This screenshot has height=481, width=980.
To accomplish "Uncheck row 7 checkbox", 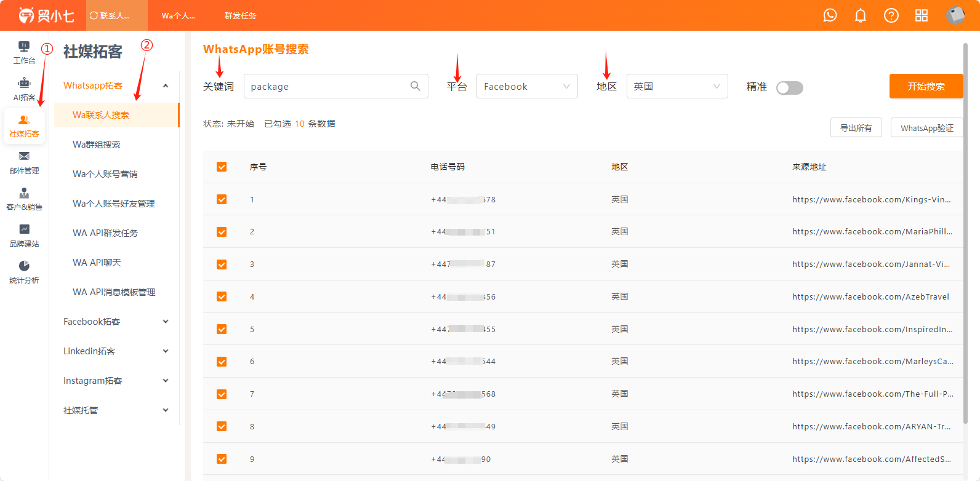I will click(x=222, y=394).
